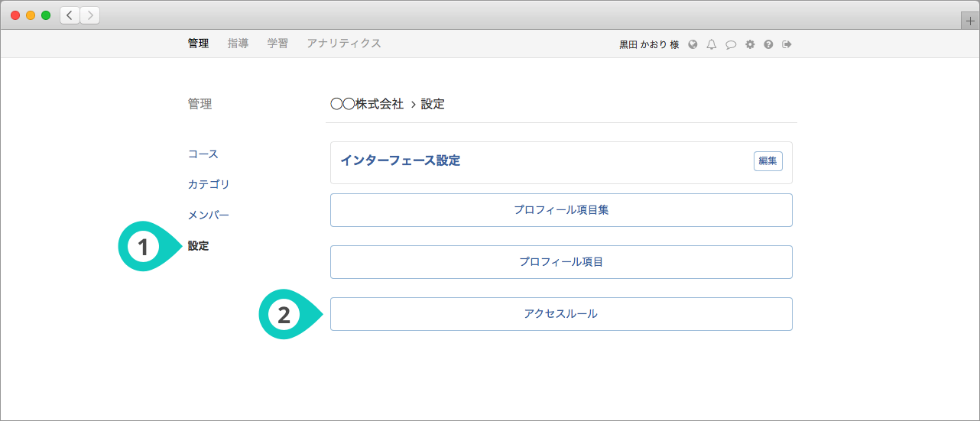Click the browser back arrow button
Screen dimensions: 980x421
[x=70, y=15]
